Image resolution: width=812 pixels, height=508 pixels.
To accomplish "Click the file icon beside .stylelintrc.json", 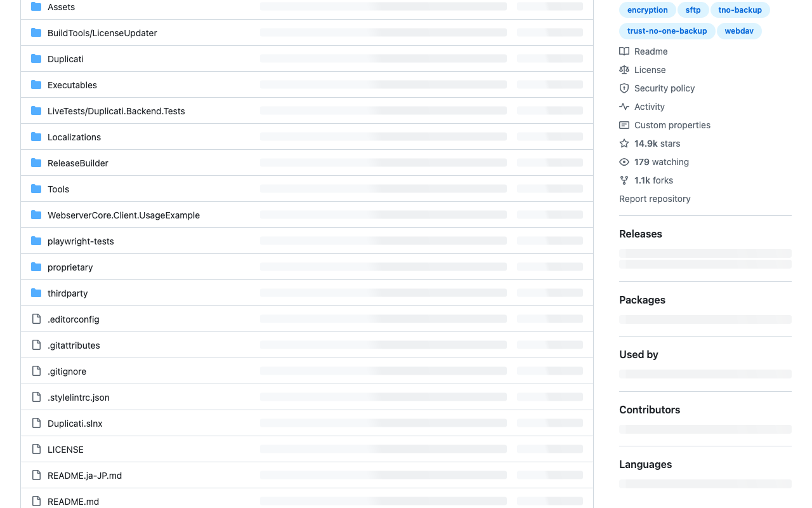I will [36, 398].
